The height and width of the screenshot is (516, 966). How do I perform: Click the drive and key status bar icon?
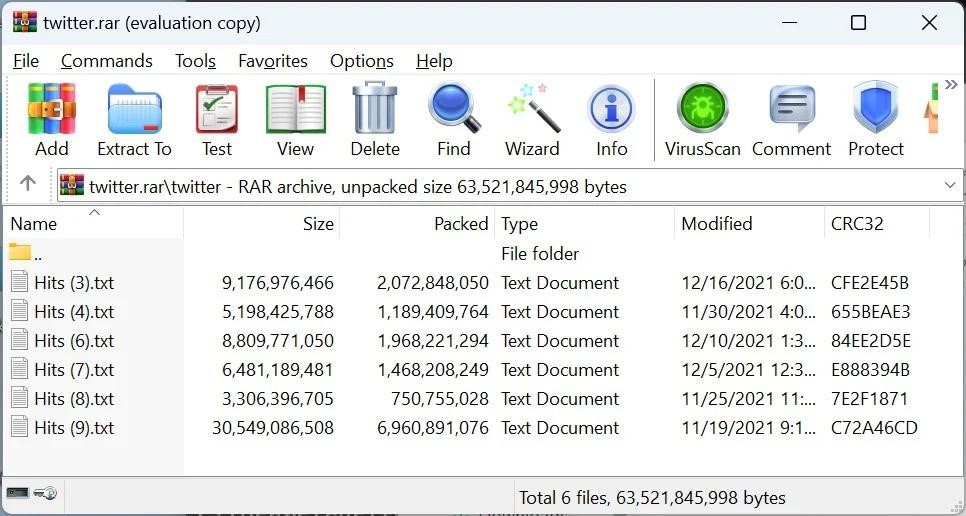[x=31, y=493]
